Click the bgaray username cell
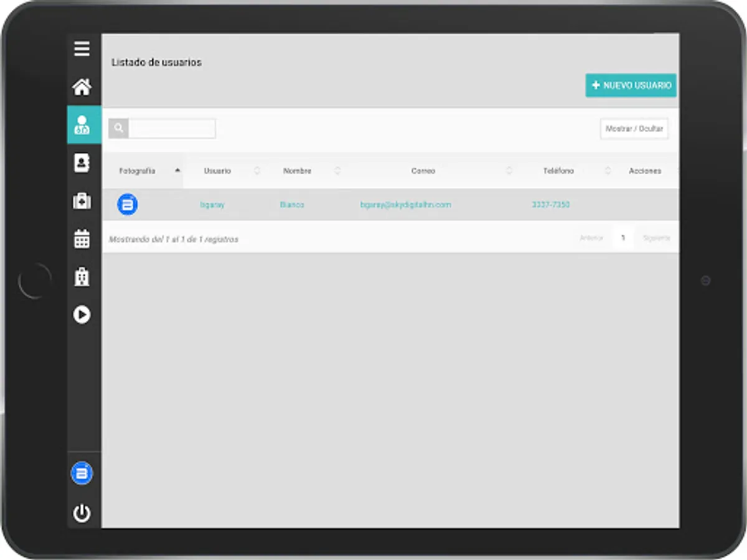747x560 pixels. pos(212,205)
